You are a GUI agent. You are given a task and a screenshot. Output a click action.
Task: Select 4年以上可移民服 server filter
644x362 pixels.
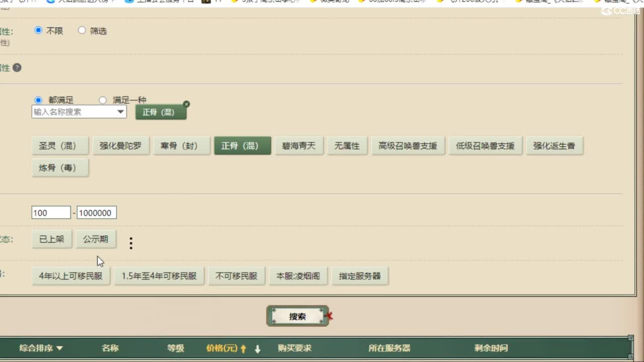coord(71,276)
